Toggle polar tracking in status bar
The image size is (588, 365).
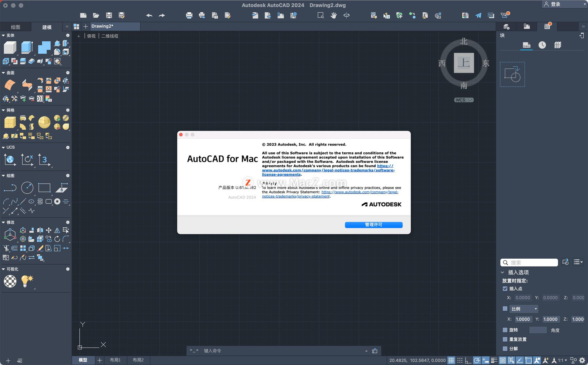[477, 360]
